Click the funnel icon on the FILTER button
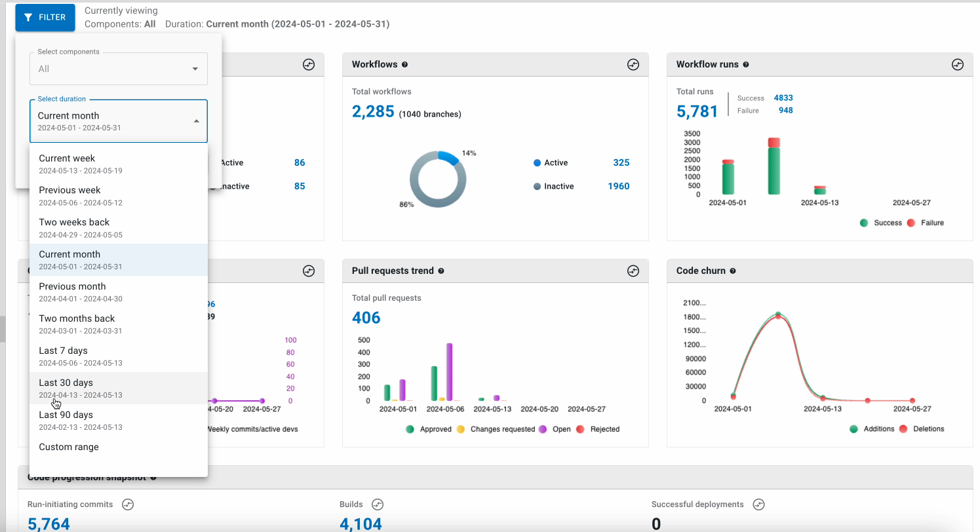 [x=27, y=18]
